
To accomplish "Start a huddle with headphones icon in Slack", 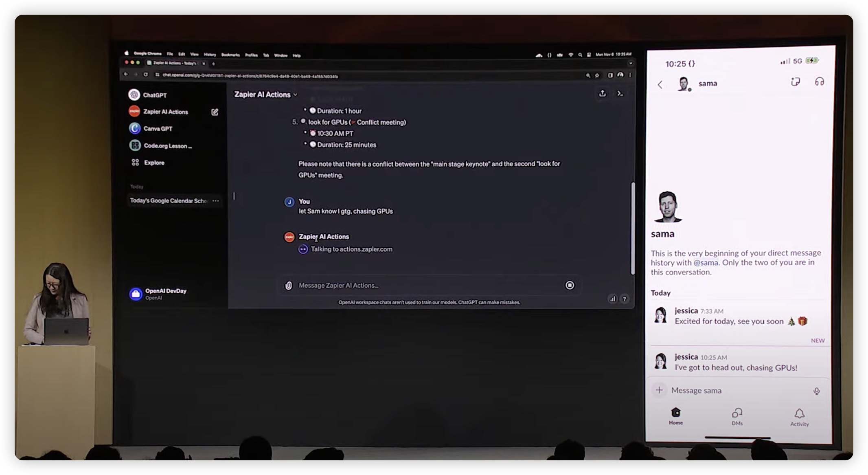I will (x=820, y=82).
